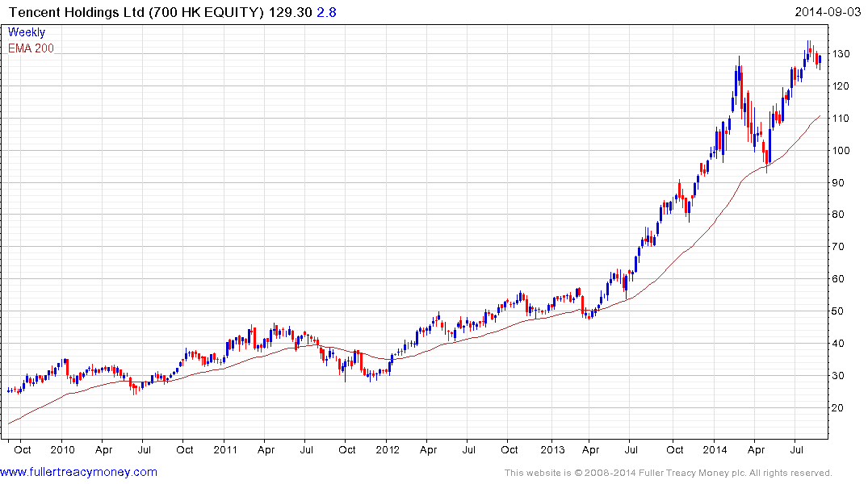Click the 110 price axis label

click(841, 118)
